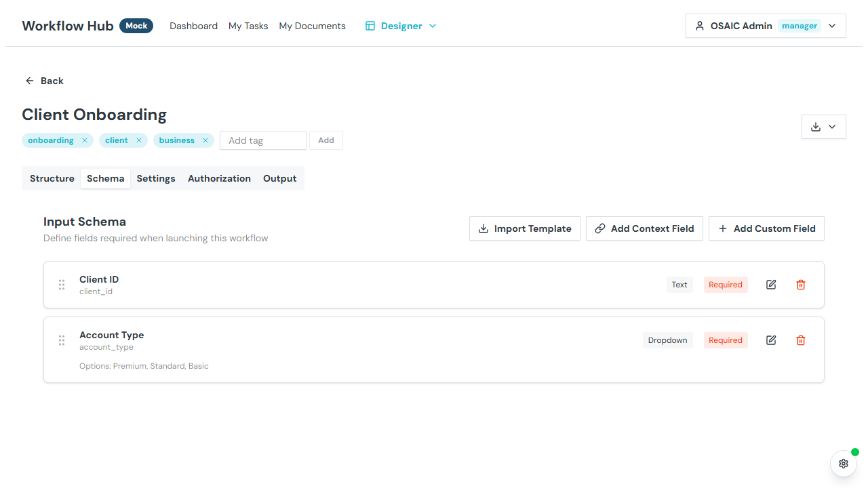Switch to the Authorization tab

pyautogui.click(x=219, y=178)
